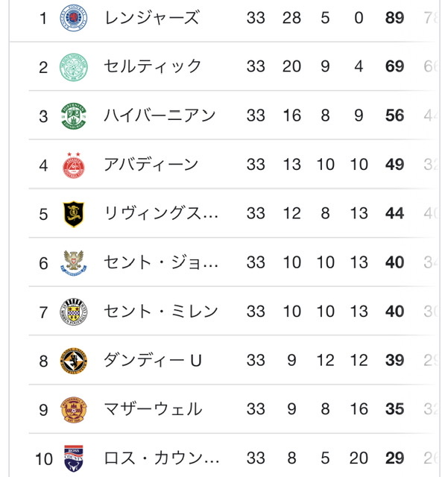This screenshot has width=448, height=477.
Task: Click the Livingston black shield crest
Action: pos(74,214)
